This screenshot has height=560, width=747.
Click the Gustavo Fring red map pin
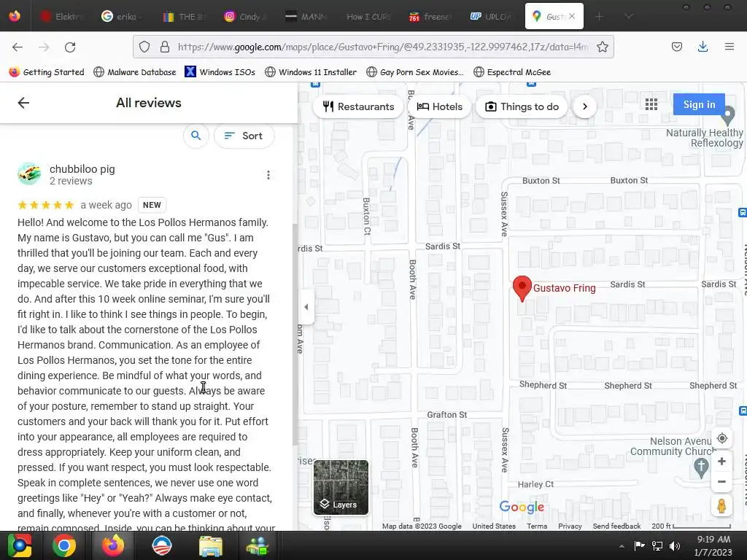522,288
